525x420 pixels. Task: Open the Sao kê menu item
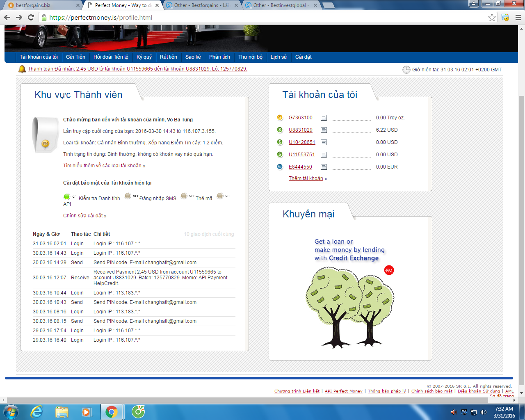pos(193,57)
